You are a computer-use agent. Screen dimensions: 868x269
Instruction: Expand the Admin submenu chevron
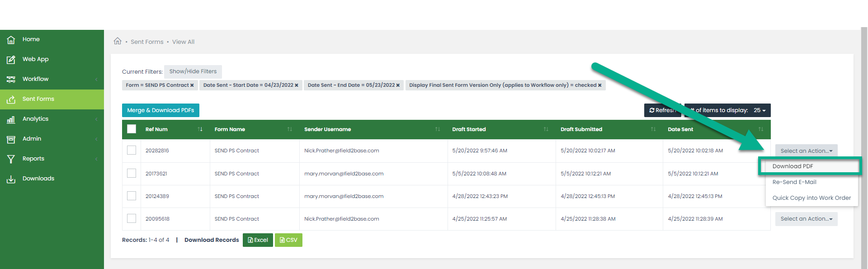coord(96,139)
